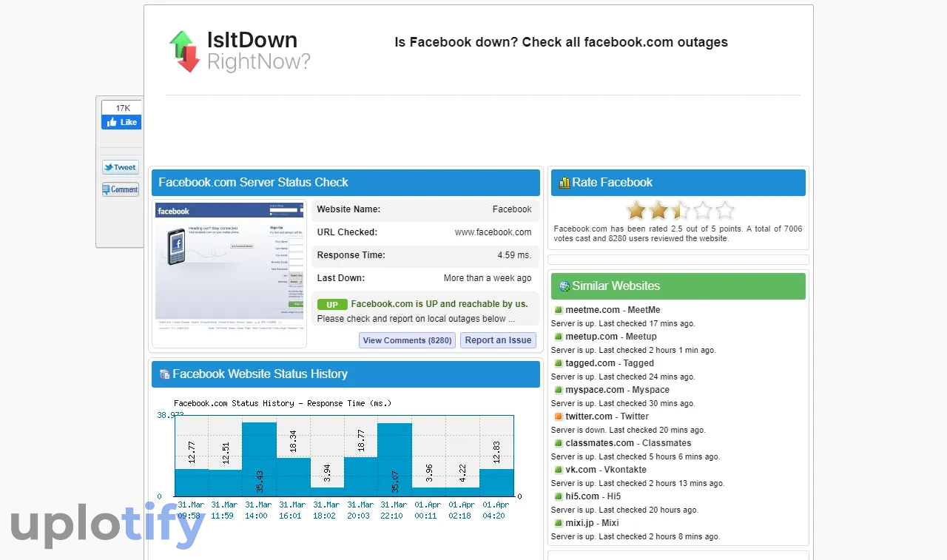
Task: Click green status icon beside meetup.com
Action: coord(559,337)
